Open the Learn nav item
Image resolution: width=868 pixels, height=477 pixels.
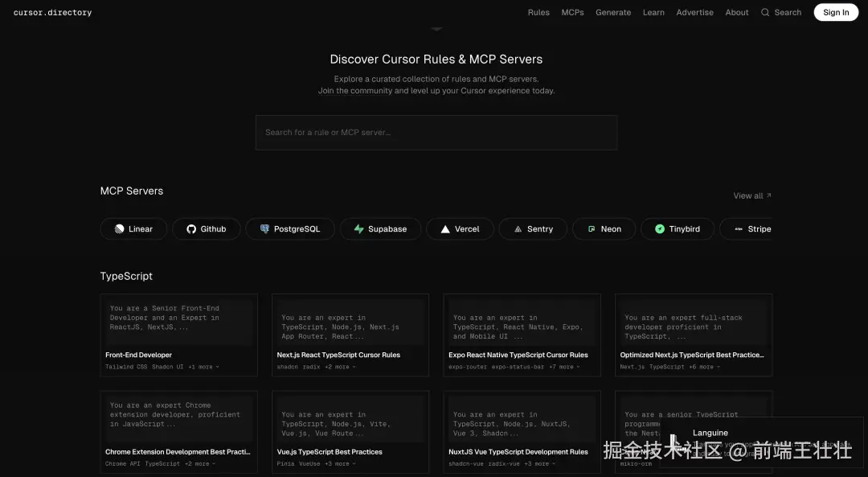653,12
